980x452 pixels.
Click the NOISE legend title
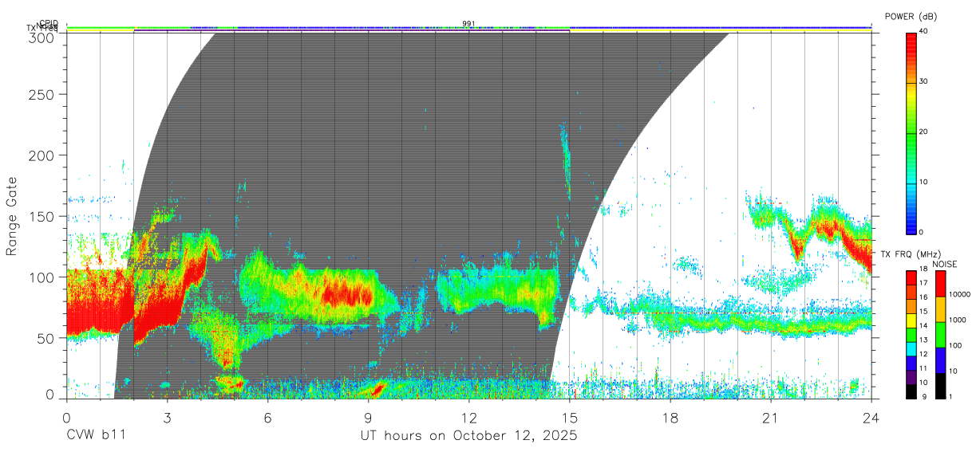pyautogui.click(x=946, y=263)
